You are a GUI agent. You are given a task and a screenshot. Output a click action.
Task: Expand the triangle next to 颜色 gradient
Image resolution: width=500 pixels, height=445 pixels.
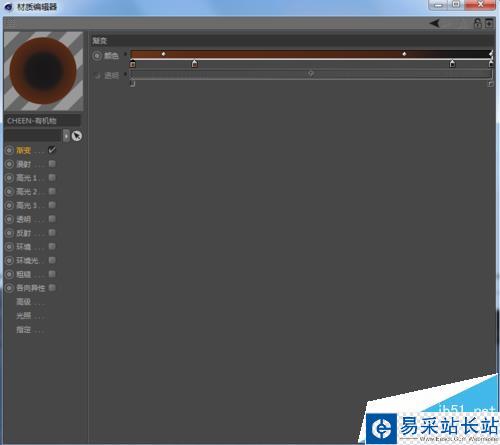coord(125,54)
